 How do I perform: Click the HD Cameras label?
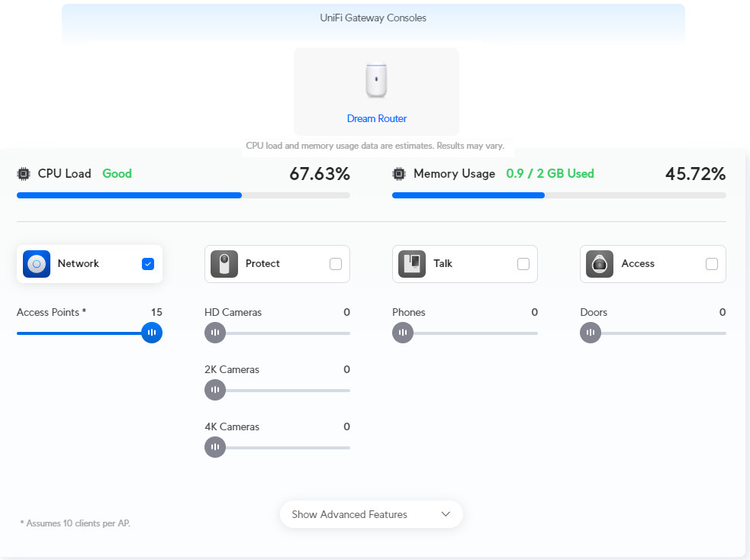(233, 312)
